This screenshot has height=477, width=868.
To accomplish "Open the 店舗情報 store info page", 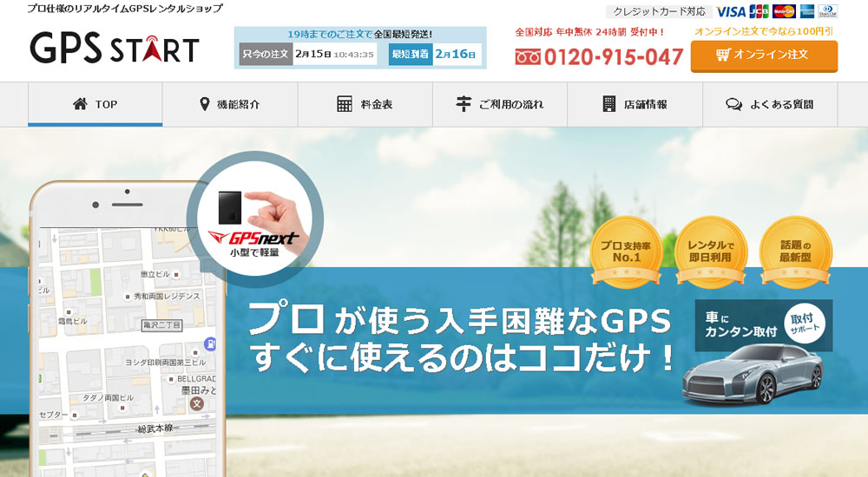I will coord(635,104).
